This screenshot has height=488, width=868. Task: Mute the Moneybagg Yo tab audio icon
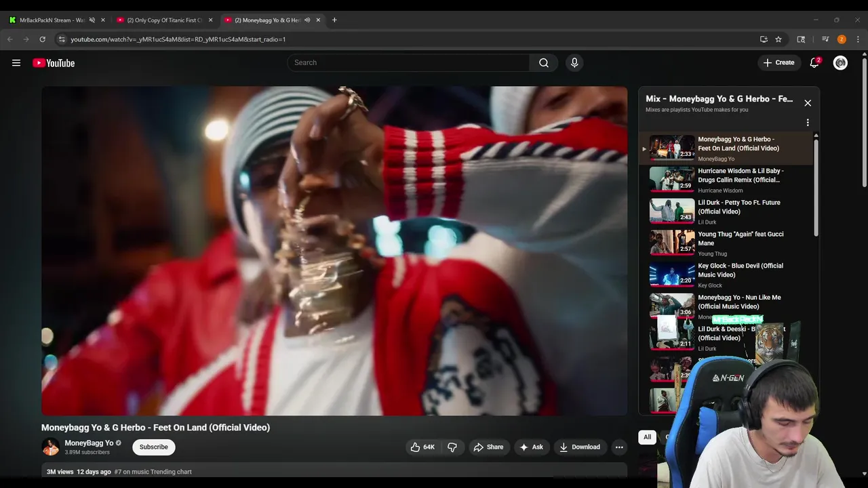(307, 20)
